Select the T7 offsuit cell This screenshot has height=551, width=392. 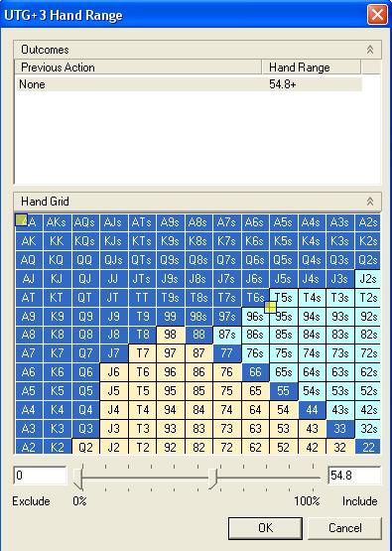[x=142, y=353]
